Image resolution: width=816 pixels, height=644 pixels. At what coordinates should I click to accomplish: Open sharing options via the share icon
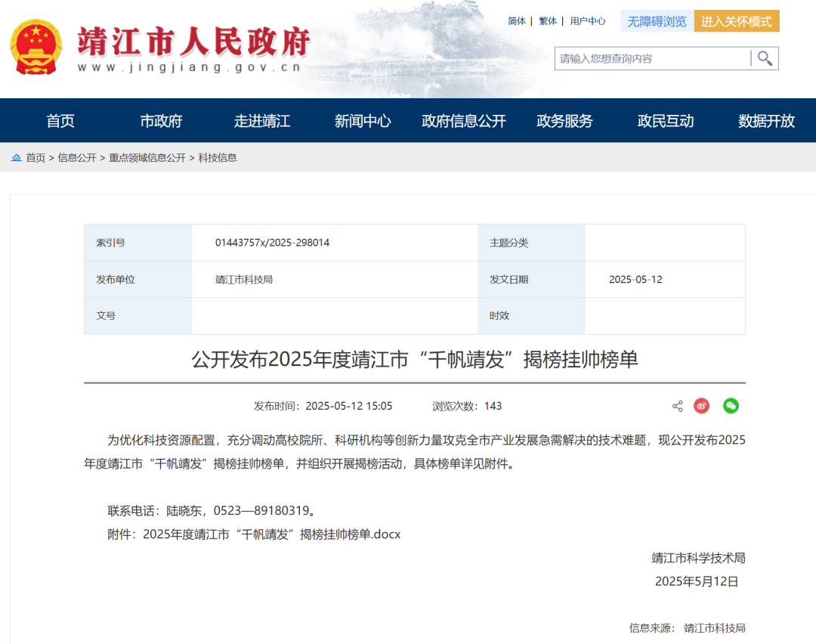point(676,406)
